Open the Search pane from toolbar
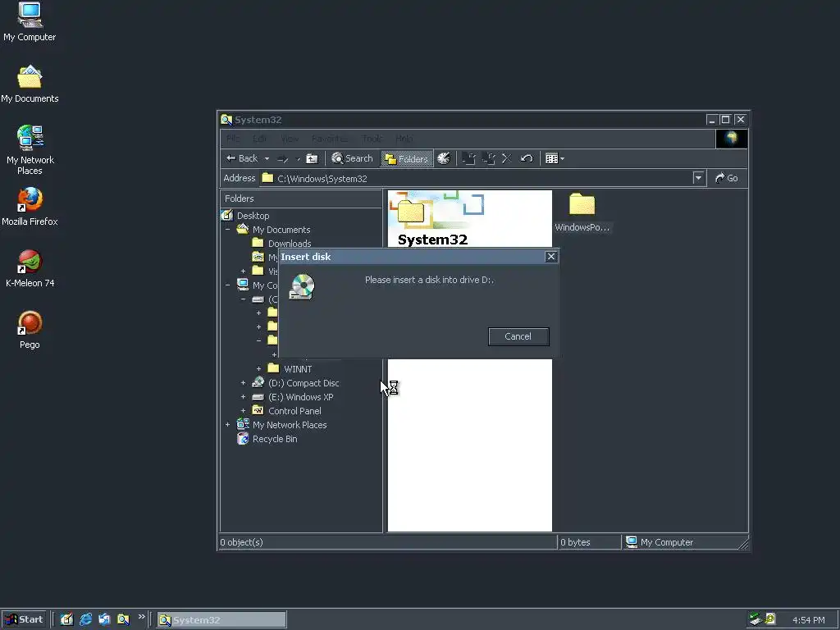This screenshot has height=630, width=840. point(352,158)
